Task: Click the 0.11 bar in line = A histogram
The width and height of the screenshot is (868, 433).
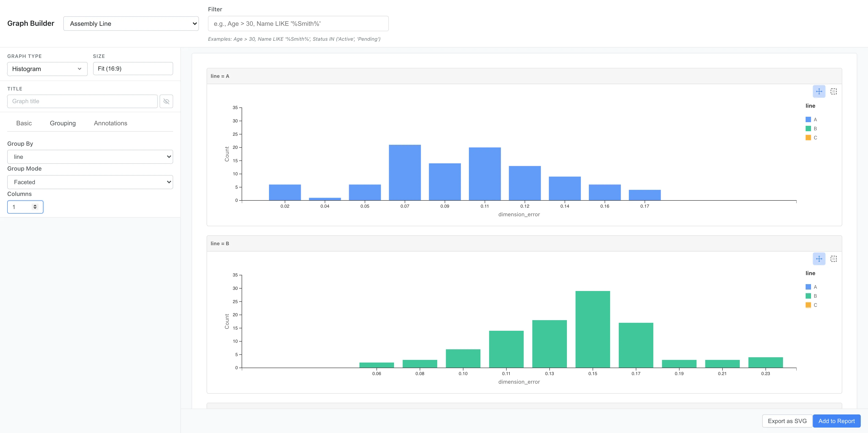Action: (x=485, y=174)
